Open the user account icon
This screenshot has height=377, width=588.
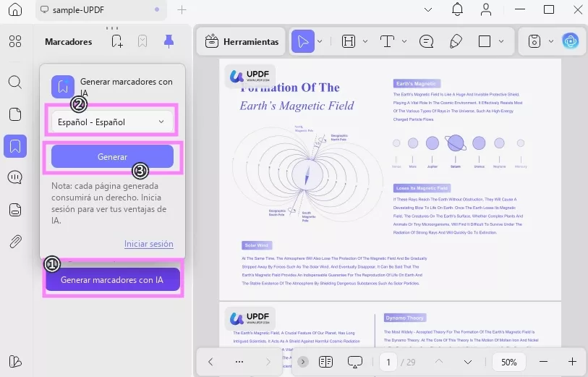[486, 9]
